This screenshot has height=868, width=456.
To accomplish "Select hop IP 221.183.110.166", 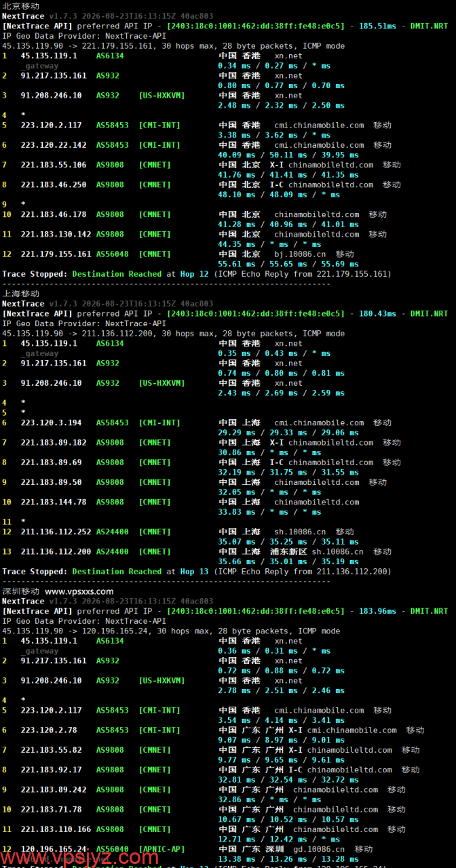I will [x=56, y=829].
